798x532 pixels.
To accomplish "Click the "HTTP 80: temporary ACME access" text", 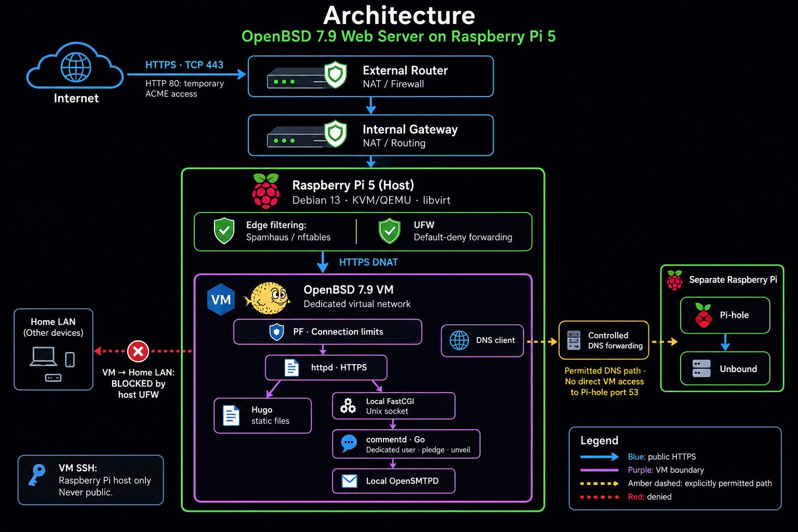I will (184, 89).
